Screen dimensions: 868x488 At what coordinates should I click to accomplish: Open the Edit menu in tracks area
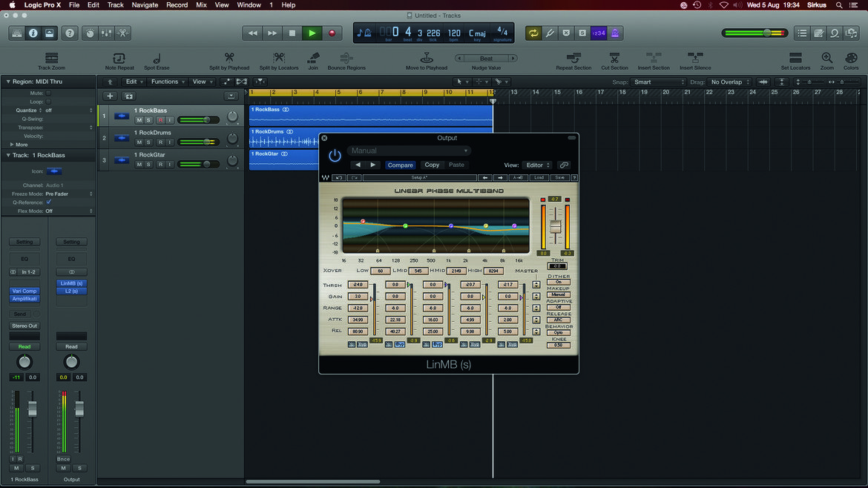point(134,82)
